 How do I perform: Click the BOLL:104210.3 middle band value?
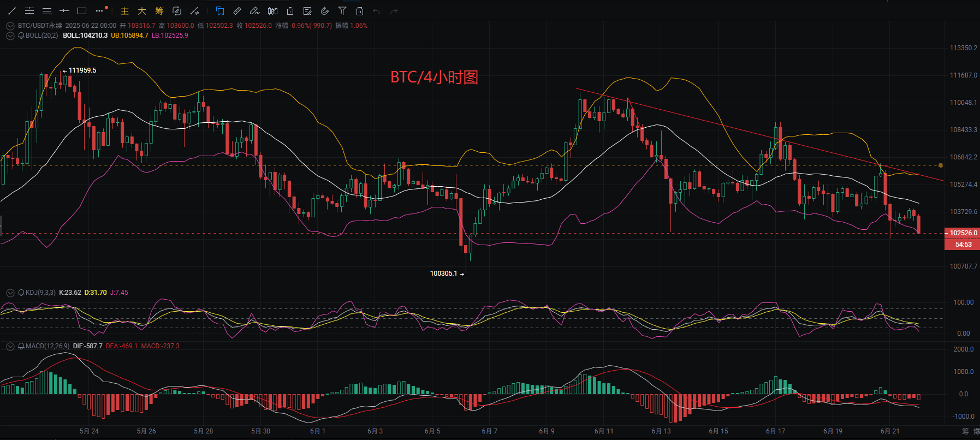coord(85,35)
